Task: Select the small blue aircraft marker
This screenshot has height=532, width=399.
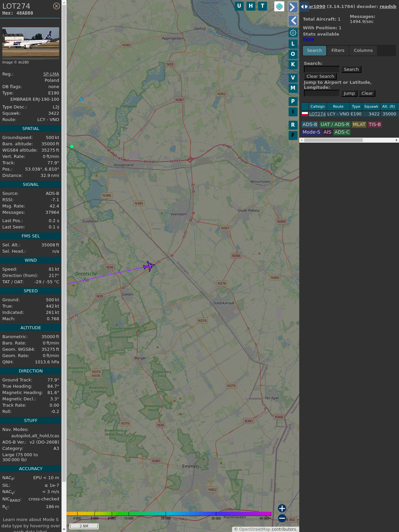Action: (81, 99)
